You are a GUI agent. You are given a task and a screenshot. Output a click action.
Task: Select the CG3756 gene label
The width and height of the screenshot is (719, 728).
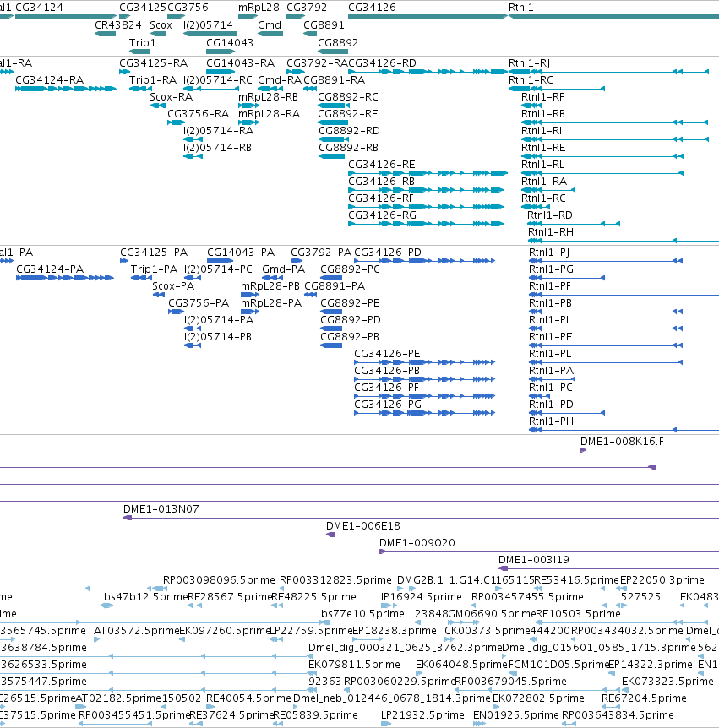point(188,8)
